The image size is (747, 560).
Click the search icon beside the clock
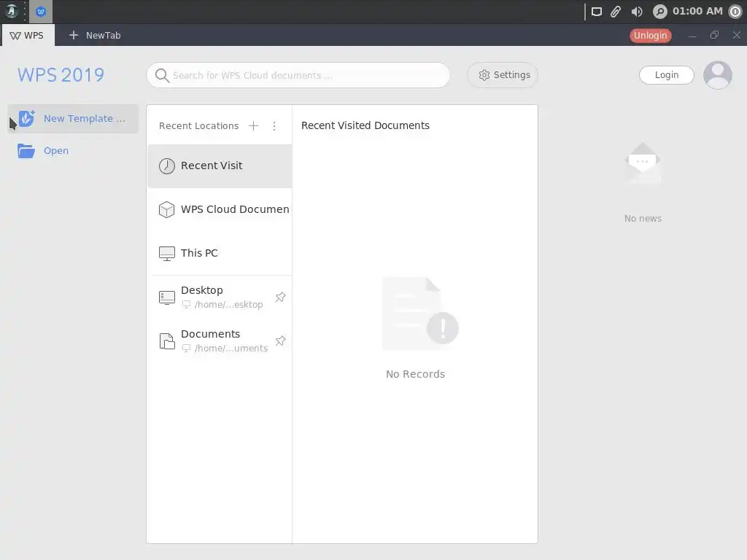tap(659, 12)
